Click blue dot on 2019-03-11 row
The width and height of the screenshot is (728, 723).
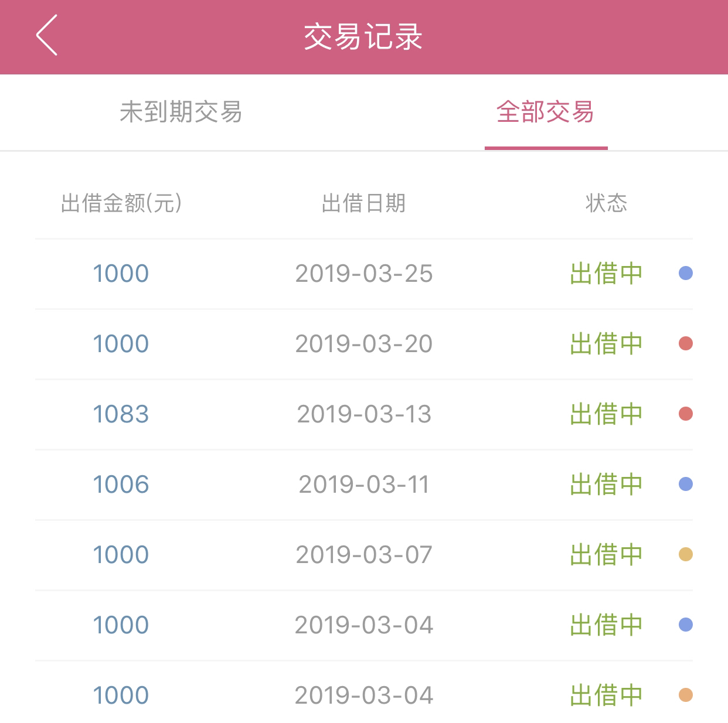tap(686, 484)
